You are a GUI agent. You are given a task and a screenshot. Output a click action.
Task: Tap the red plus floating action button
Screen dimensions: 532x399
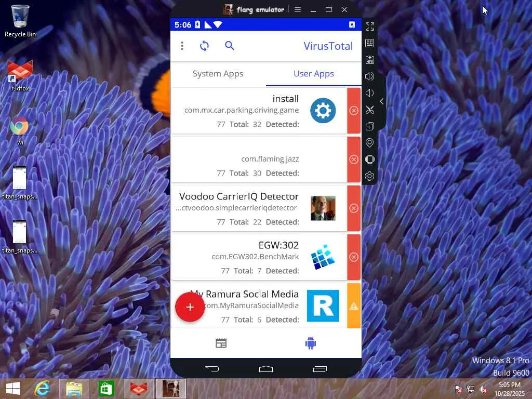pyautogui.click(x=190, y=307)
